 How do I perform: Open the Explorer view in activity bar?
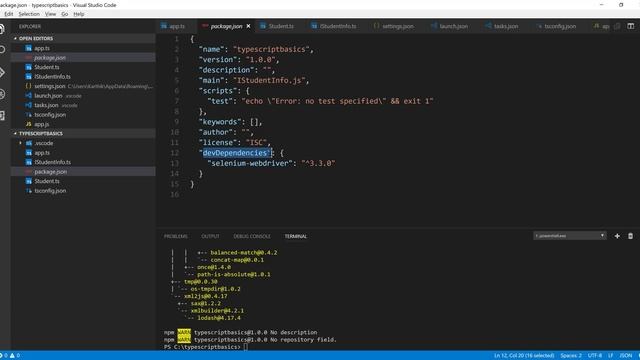2,29
